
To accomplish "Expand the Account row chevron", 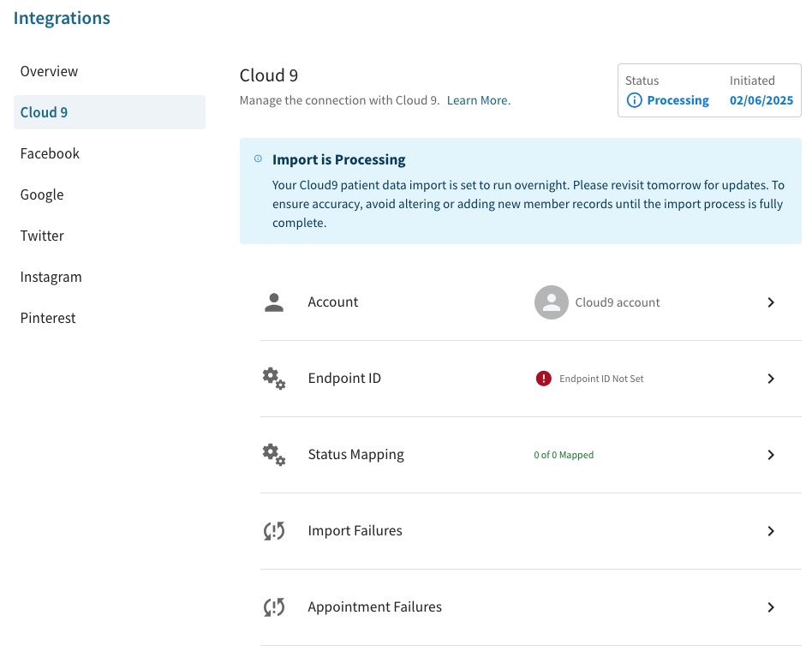I will 771,302.
